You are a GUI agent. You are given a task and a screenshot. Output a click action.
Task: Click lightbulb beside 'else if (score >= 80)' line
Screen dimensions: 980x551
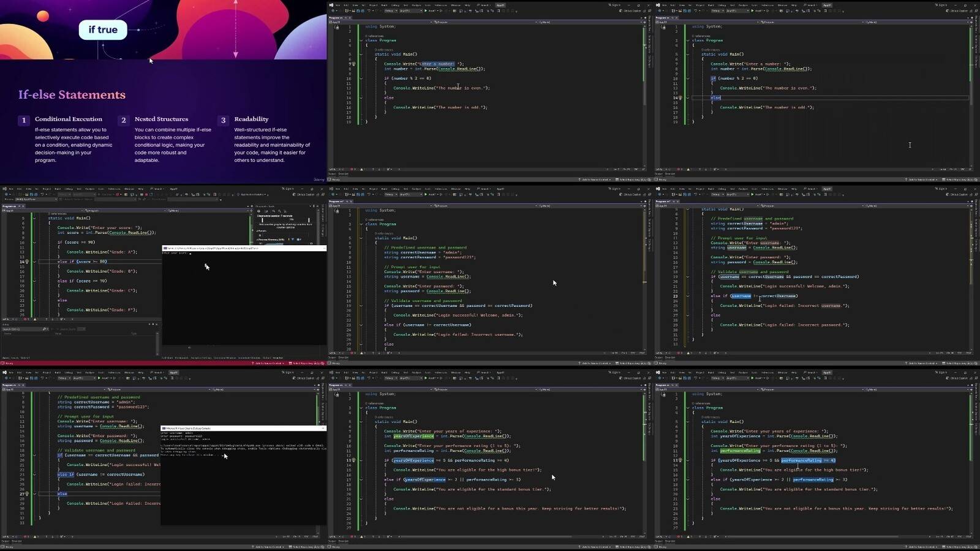coord(27,262)
